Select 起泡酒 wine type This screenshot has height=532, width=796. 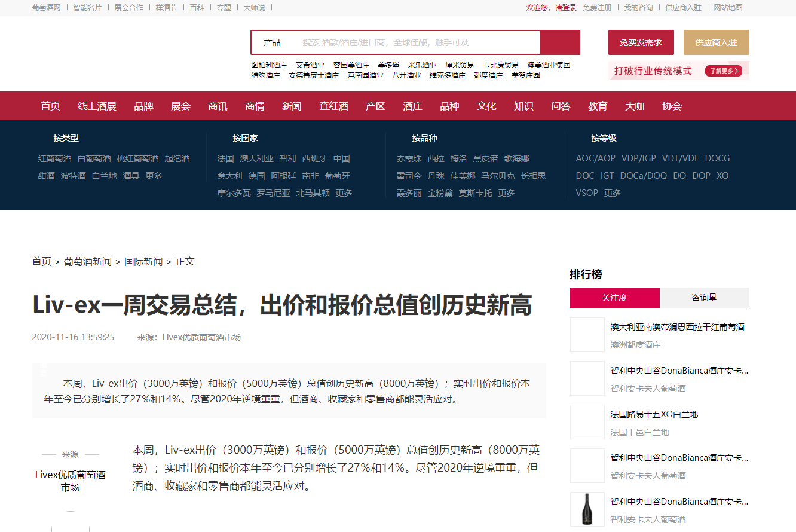click(177, 158)
